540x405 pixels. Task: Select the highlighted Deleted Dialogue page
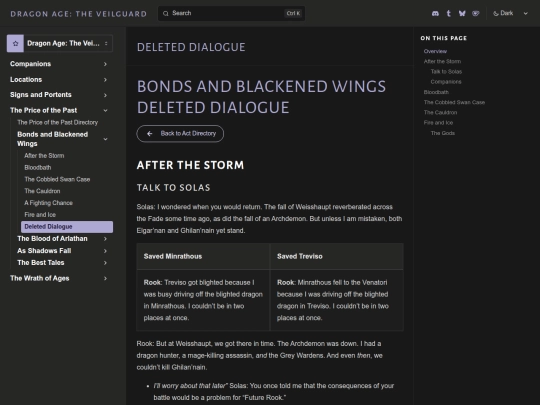tap(67, 227)
